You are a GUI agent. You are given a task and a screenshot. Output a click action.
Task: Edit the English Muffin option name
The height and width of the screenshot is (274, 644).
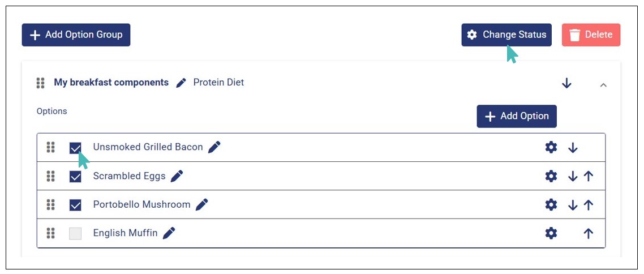pyautogui.click(x=169, y=233)
